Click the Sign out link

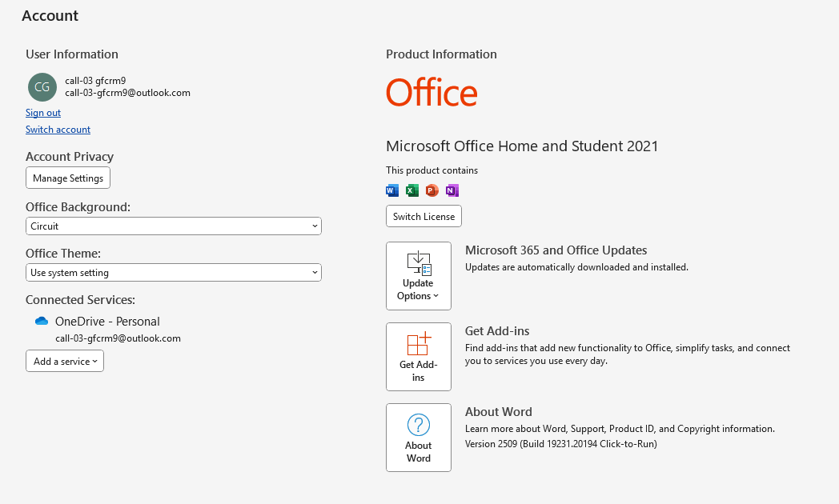[x=43, y=113]
